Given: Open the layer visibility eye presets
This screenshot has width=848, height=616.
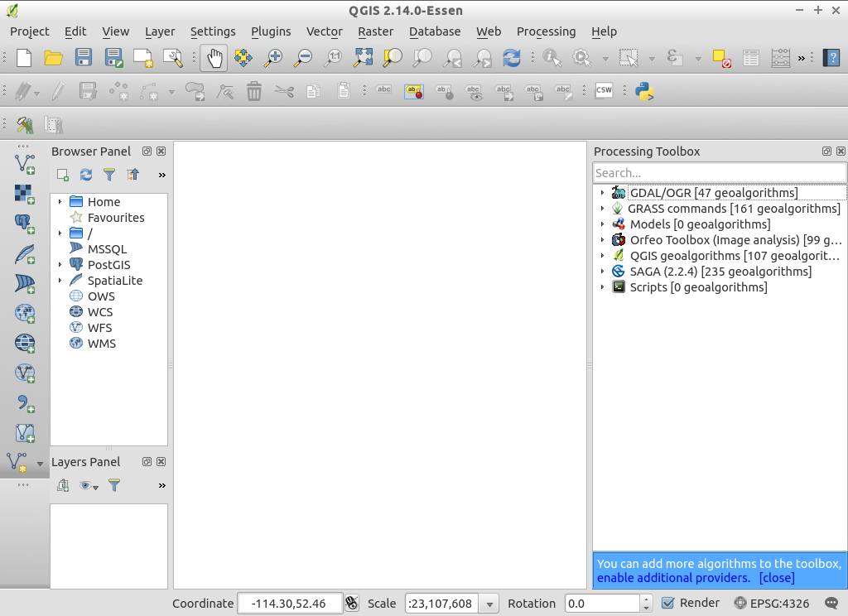Looking at the screenshot, I should [x=88, y=486].
